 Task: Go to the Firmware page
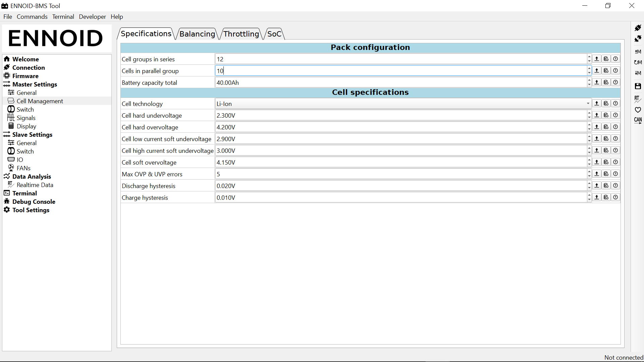(x=25, y=76)
